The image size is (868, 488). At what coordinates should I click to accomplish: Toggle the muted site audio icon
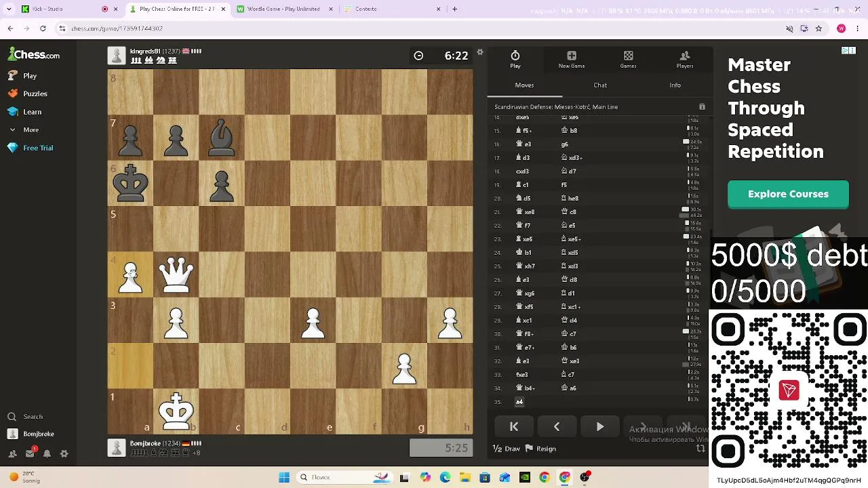[x=789, y=28]
